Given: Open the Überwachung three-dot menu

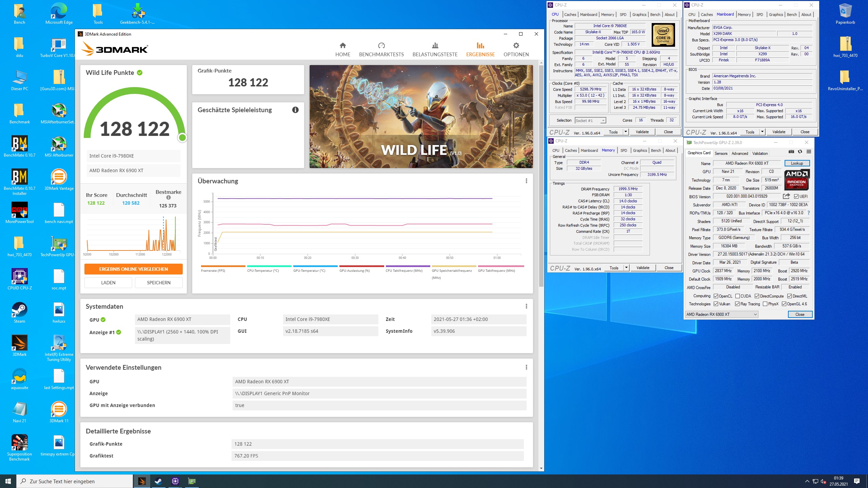Looking at the screenshot, I should (526, 181).
